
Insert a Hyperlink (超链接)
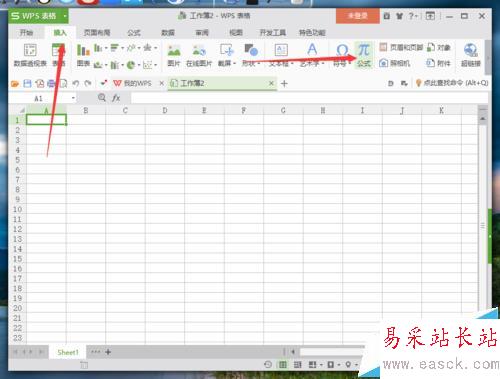(471, 55)
